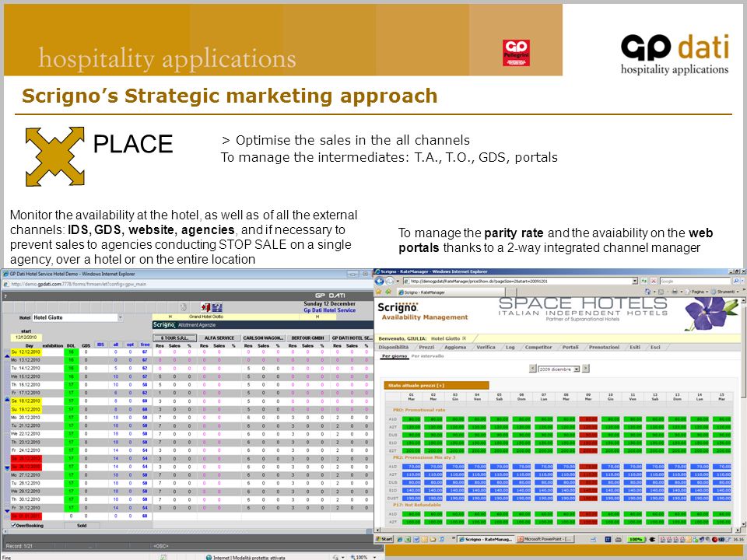This screenshot has height=560, width=747.
Task: Click the Print icon in RateManager command bar
Action: click(675, 292)
